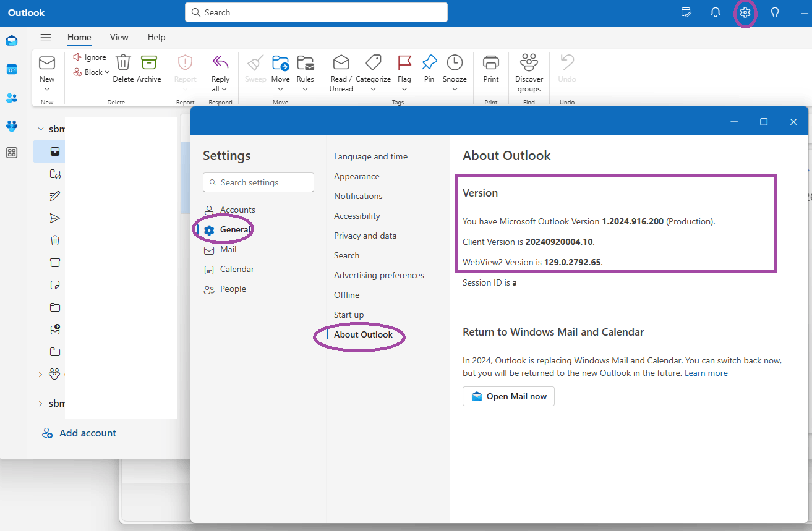Open the Groups app in left rail
The width and height of the screenshot is (812, 531).
pyautogui.click(x=12, y=125)
